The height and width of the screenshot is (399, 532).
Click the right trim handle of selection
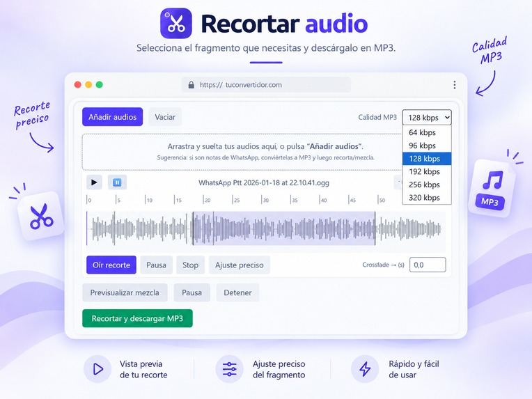pos(375,228)
